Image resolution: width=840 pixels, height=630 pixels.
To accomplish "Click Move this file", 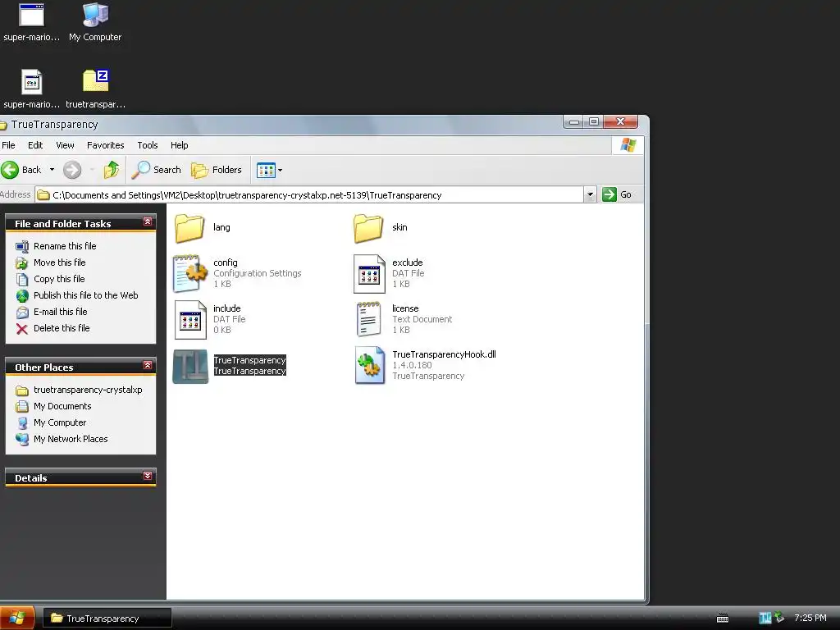I will [x=59, y=262].
